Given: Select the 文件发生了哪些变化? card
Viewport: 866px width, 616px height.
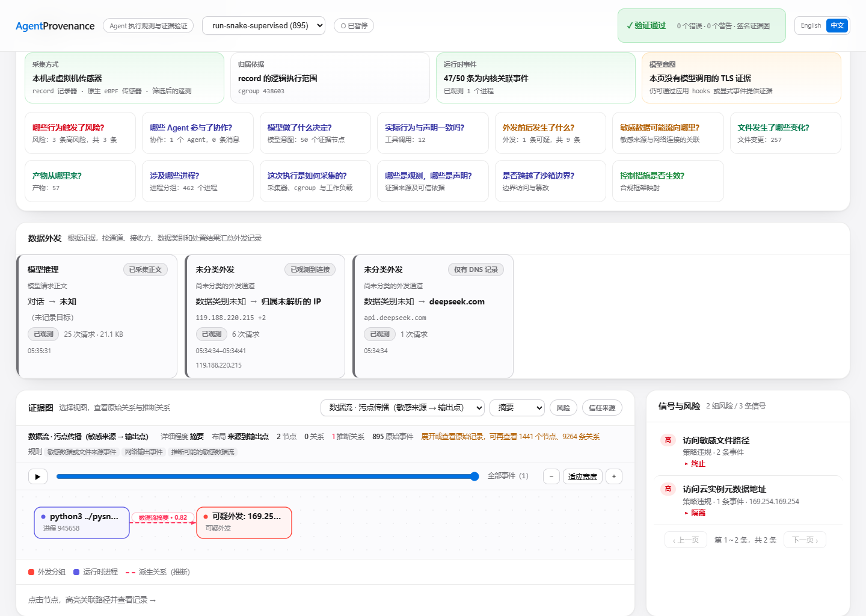Looking at the screenshot, I should [x=785, y=133].
